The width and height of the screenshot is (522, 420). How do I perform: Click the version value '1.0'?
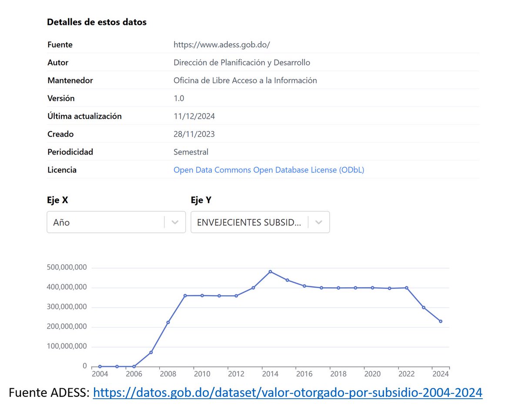pyautogui.click(x=179, y=98)
